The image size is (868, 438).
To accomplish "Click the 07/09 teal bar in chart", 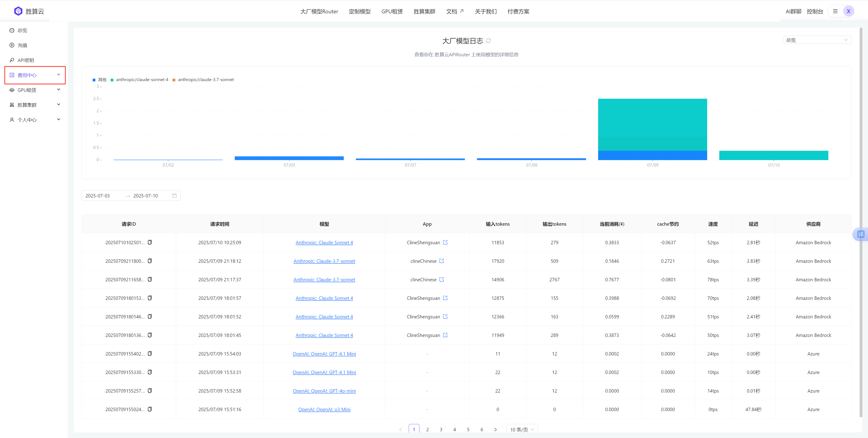I will click(652, 124).
